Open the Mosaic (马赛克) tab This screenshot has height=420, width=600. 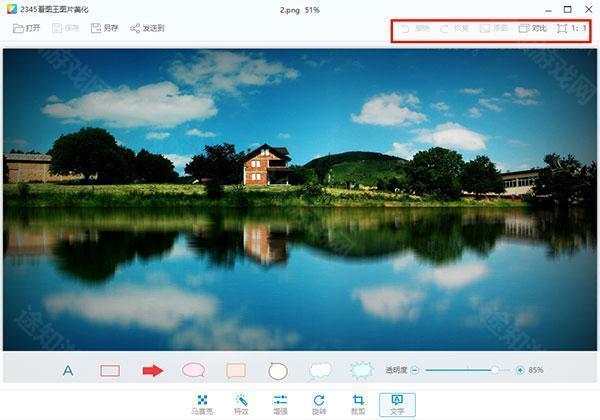pos(202,404)
